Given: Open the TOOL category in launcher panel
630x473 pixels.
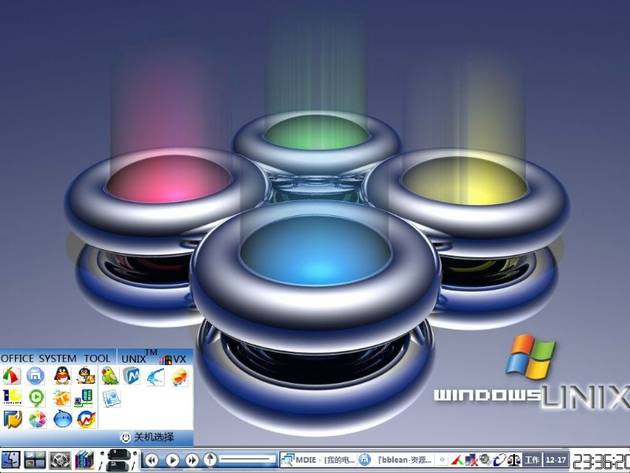Looking at the screenshot, I should (97, 358).
